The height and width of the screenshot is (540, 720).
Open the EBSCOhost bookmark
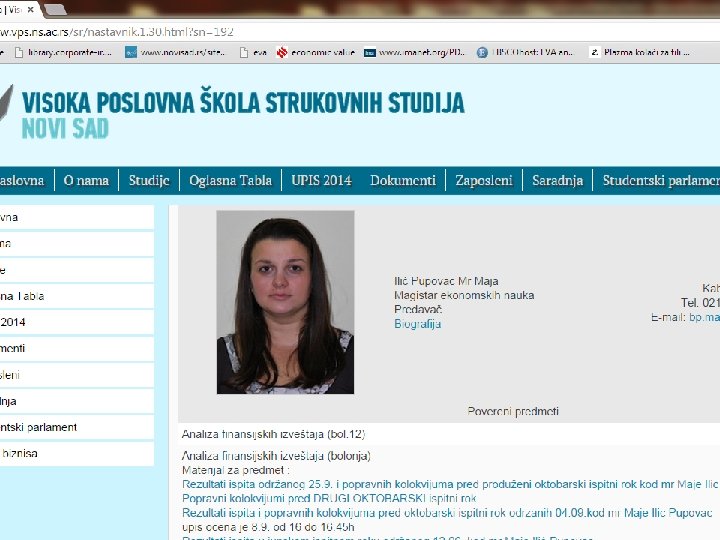pos(525,52)
